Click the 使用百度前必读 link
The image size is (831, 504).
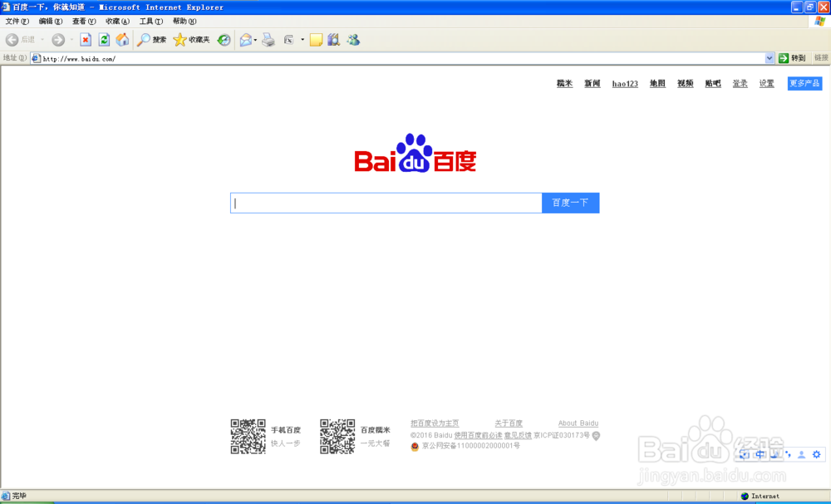[478, 435]
